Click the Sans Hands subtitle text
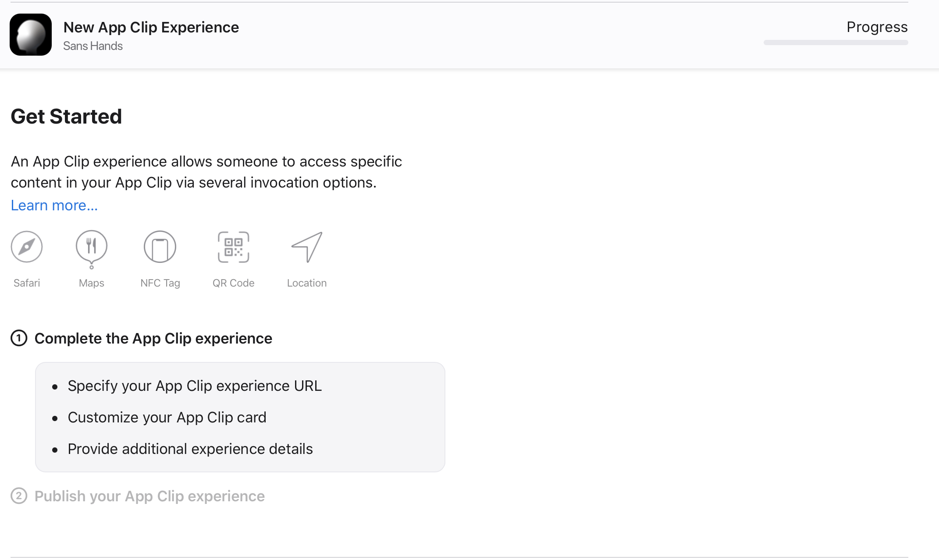The height and width of the screenshot is (560, 939). [x=93, y=46]
